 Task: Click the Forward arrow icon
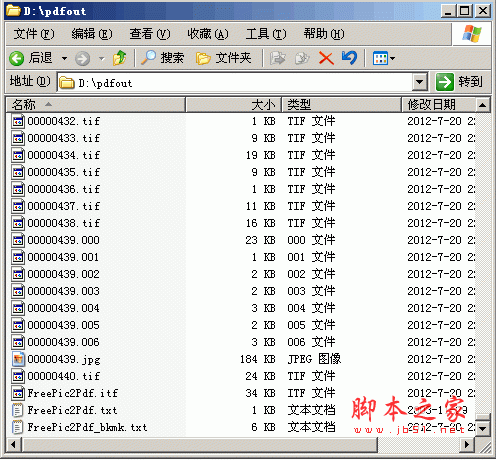(x=82, y=59)
